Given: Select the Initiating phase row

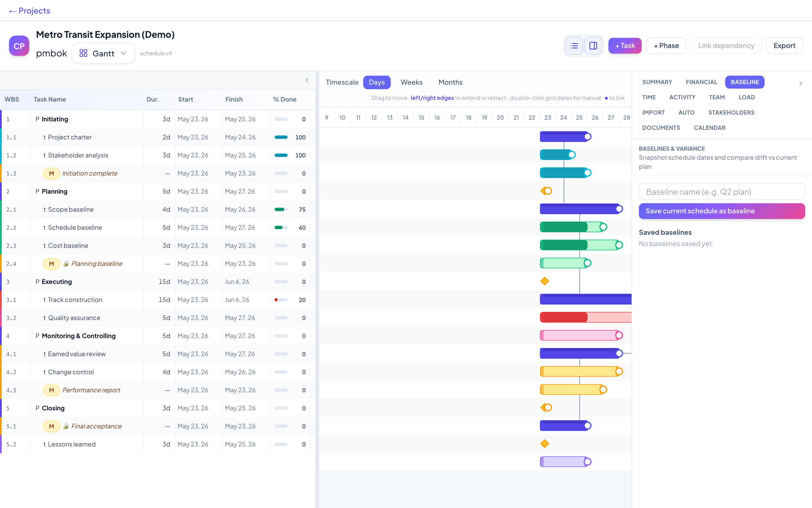Looking at the screenshot, I should (x=158, y=119).
